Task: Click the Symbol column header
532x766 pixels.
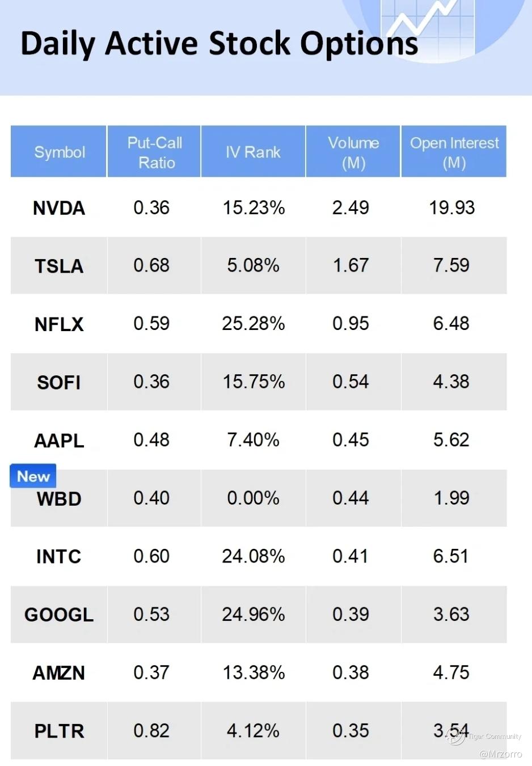Action: click(59, 152)
